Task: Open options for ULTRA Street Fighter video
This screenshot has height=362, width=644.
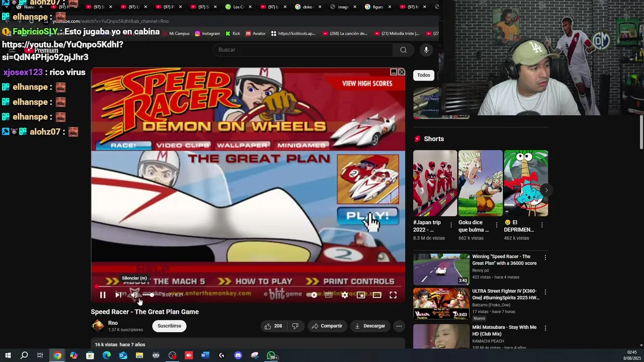Action: [545, 292]
